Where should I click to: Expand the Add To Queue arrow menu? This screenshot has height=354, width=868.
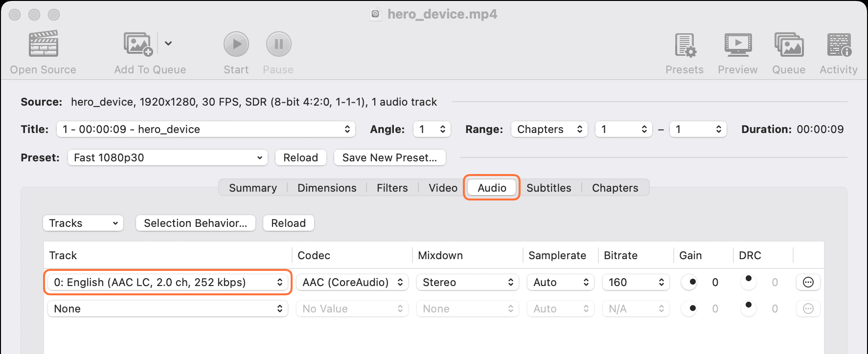[168, 44]
